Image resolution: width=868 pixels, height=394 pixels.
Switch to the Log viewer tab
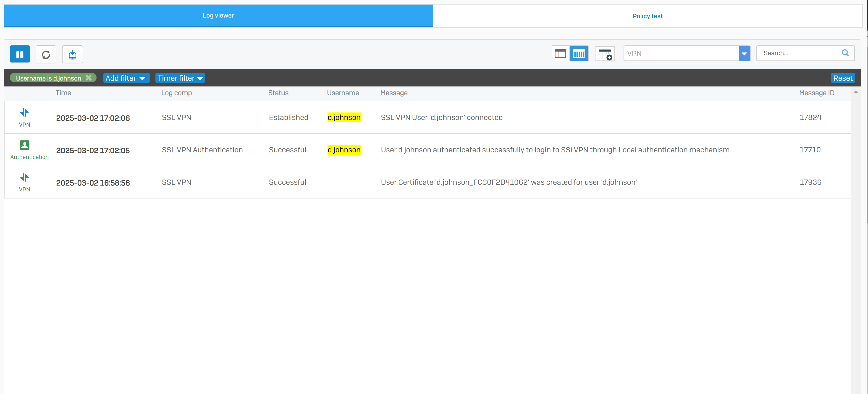click(218, 16)
